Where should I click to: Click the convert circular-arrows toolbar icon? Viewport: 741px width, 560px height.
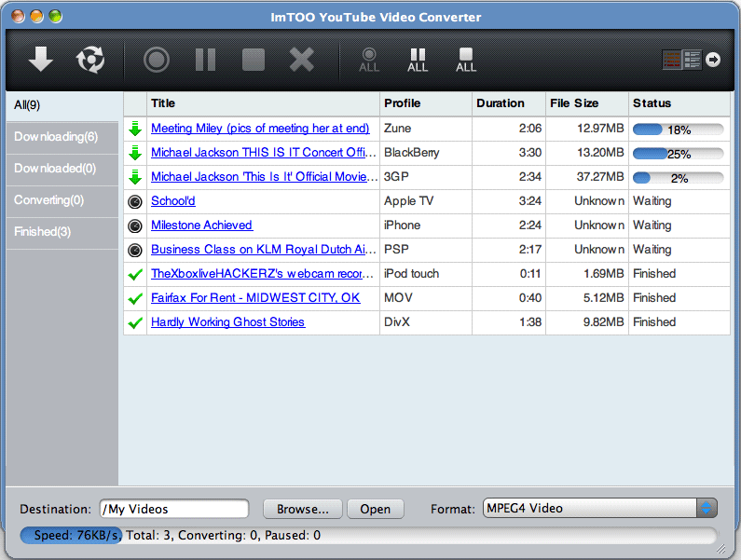tap(90, 60)
